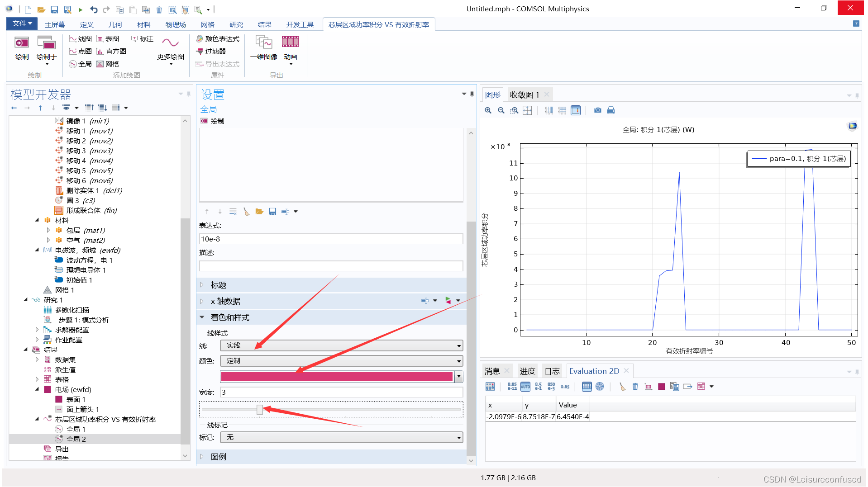The height and width of the screenshot is (487, 868).
Task: Click the 描述 (description) input field
Action: pyautogui.click(x=331, y=266)
